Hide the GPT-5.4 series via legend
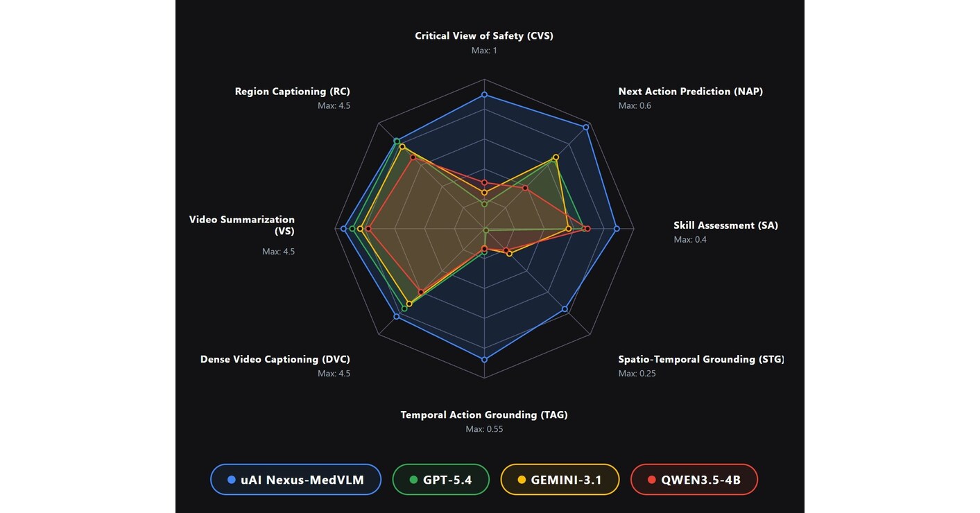The height and width of the screenshot is (513, 980). pyautogui.click(x=440, y=480)
